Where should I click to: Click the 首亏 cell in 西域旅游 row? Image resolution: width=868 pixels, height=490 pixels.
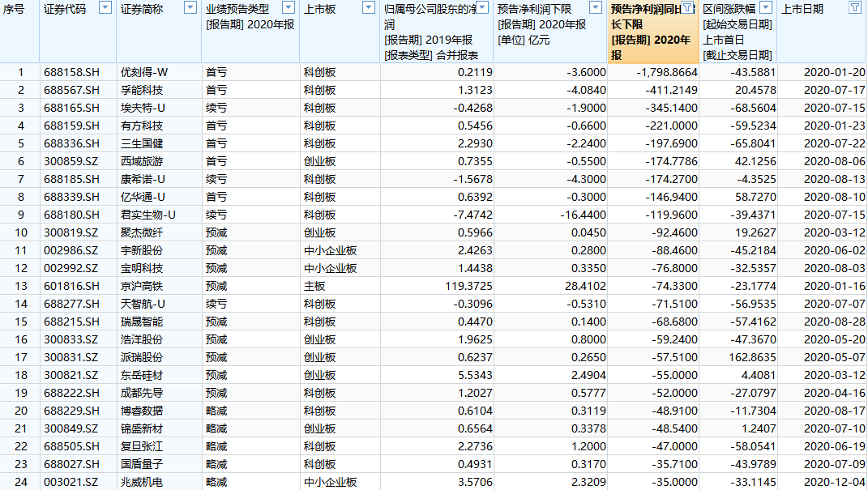point(216,161)
